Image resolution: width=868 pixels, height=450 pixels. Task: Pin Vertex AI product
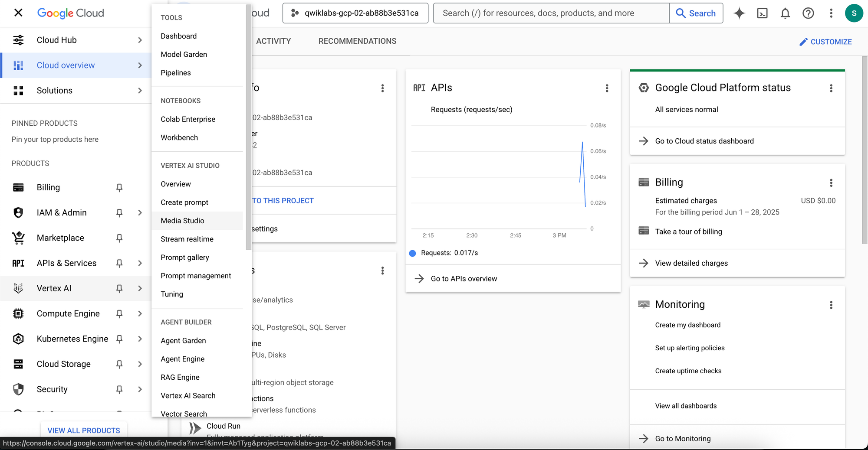point(119,288)
